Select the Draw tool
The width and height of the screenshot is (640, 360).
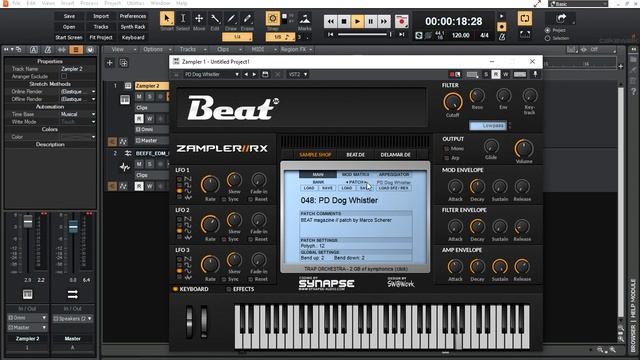click(231, 19)
